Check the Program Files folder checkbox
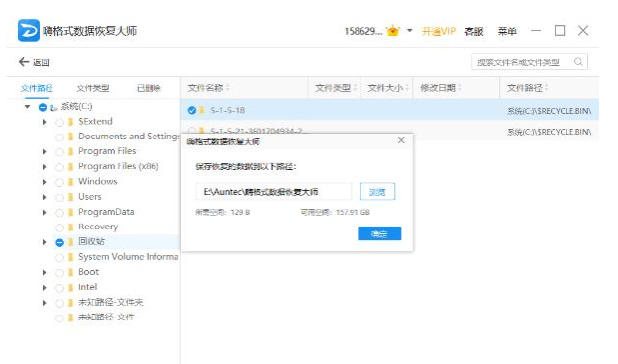618x364 pixels. (x=59, y=152)
